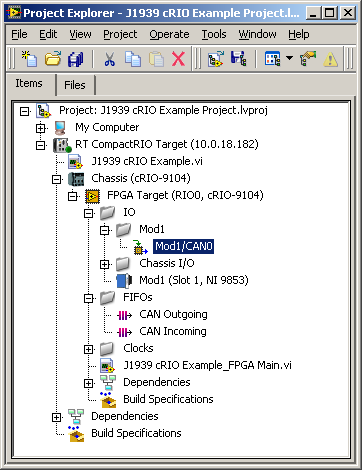Click the Open Project folder icon
Screen dimensions: 362x470
point(53,59)
